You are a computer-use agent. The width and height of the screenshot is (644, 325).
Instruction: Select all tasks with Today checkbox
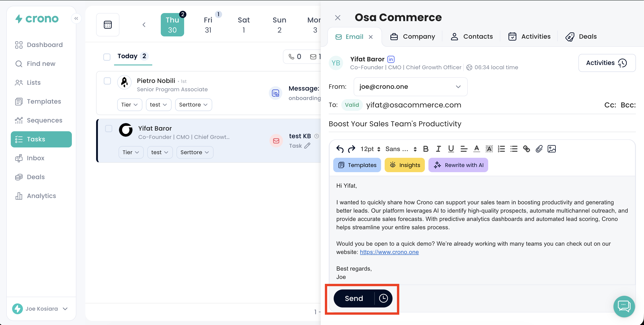[107, 57]
